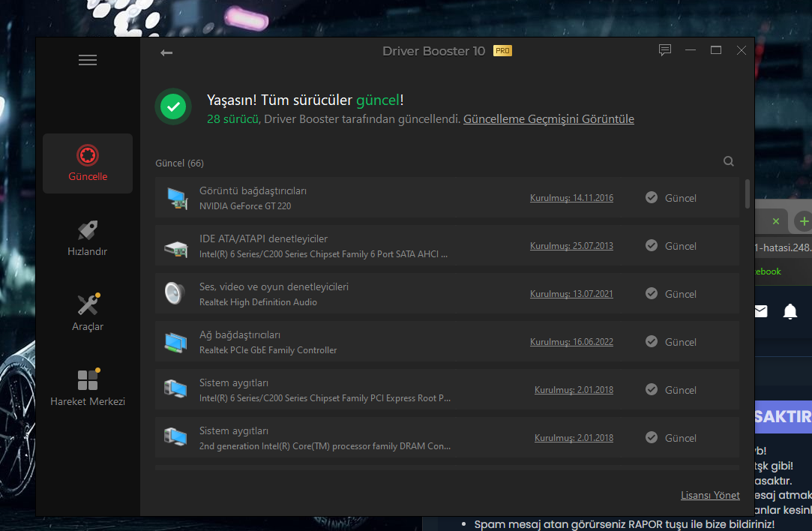The image size is (812, 531).
Task: Select the Görüntü bağdaştırıcıları text
Action: (253, 190)
